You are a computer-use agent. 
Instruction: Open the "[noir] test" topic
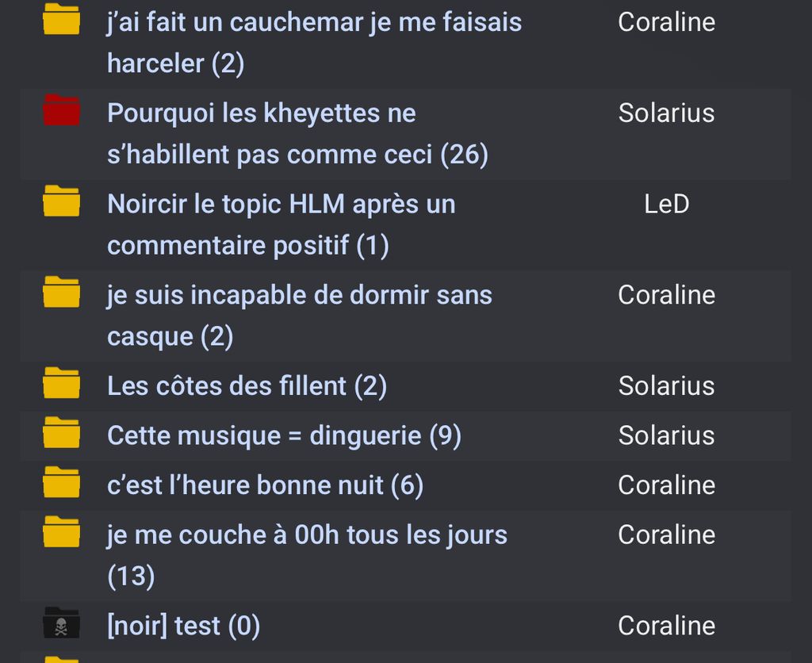[x=183, y=626]
